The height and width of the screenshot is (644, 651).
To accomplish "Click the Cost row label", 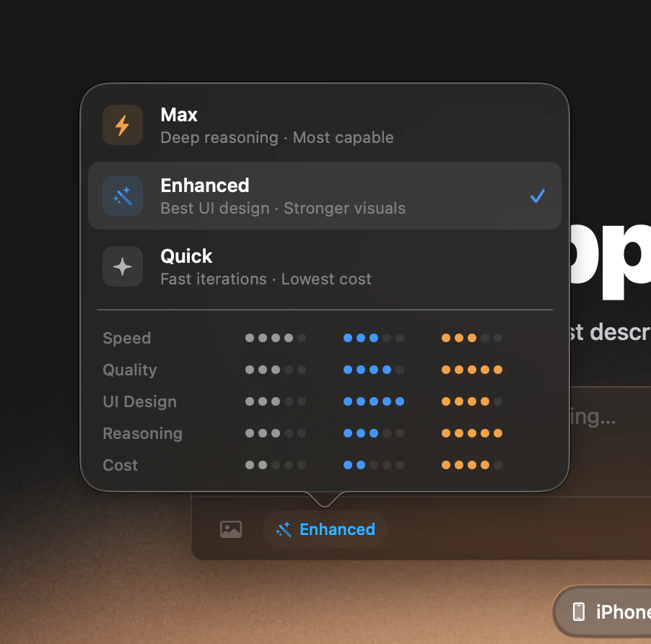I will click(x=120, y=465).
